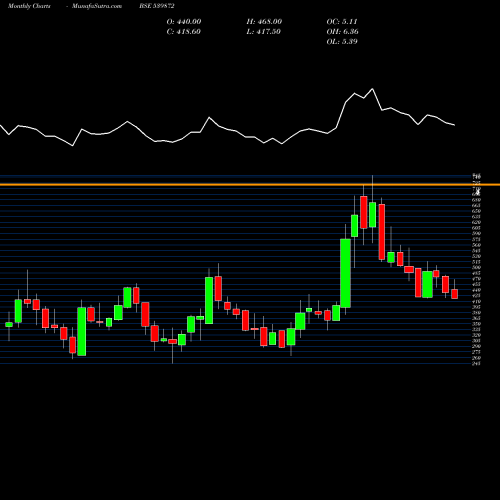Click the orange horizontal resistance line
Viewport: 500px width, 500px height.
[250, 184]
